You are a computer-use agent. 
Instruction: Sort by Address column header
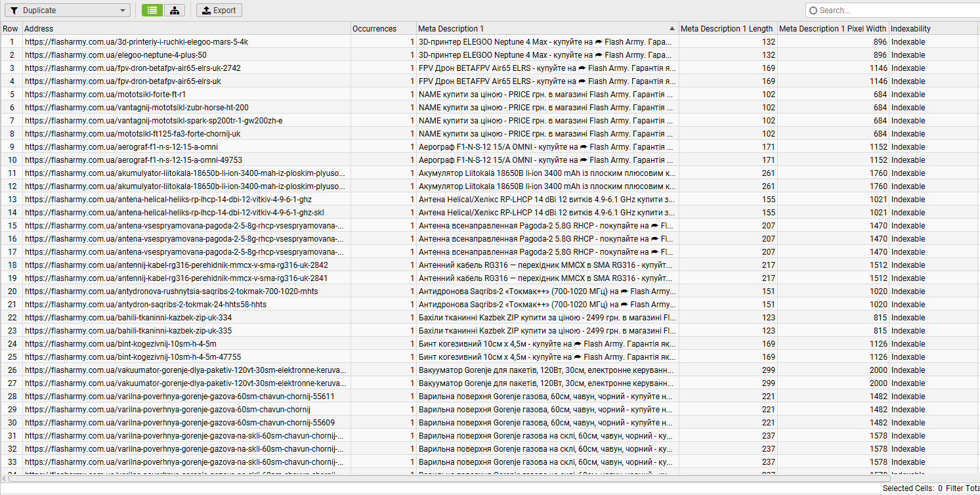(186, 29)
